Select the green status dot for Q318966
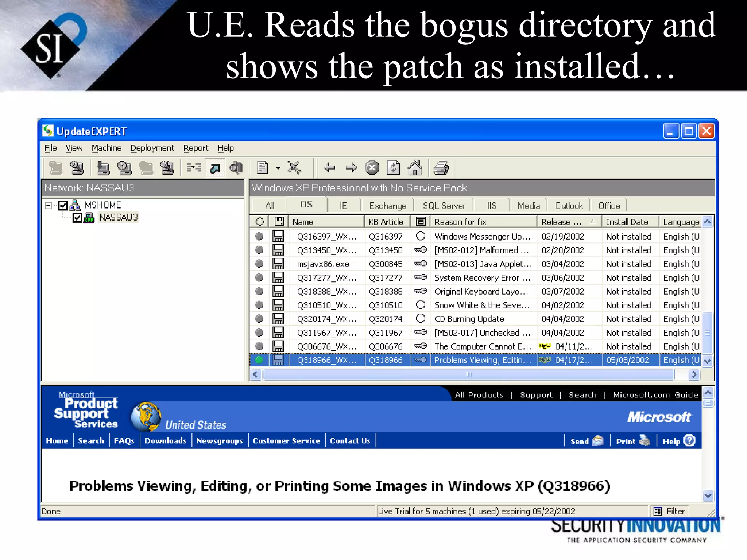Image resolution: width=747 pixels, height=560 pixels. (x=259, y=360)
